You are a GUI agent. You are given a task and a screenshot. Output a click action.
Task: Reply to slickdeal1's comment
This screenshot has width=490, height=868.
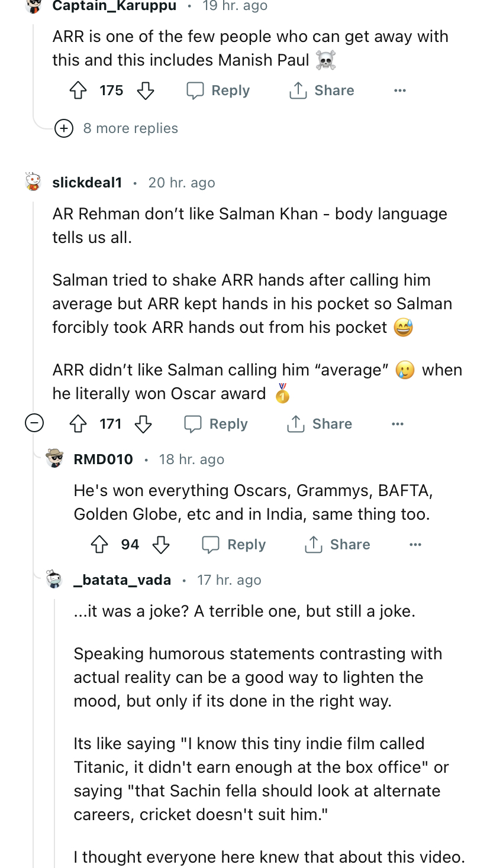[216, 424]
